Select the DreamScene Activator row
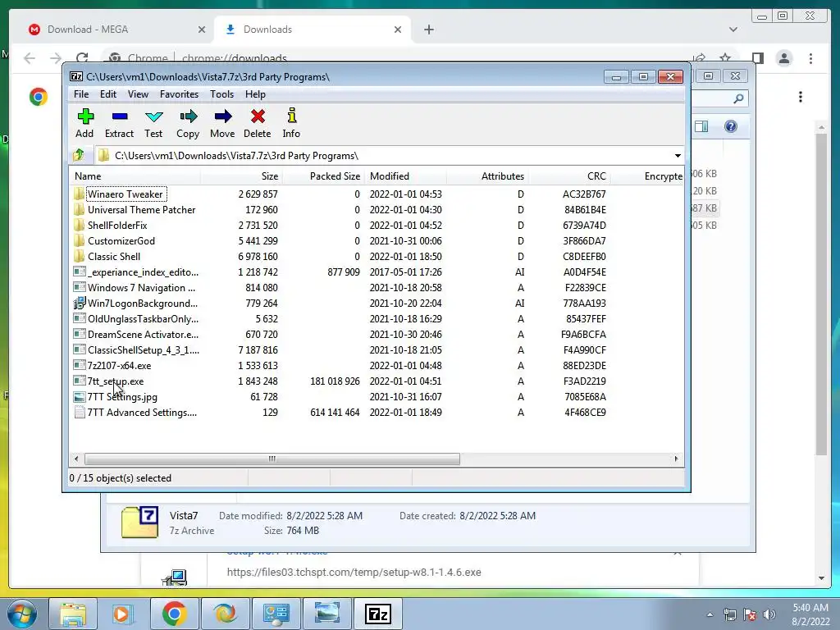This screenshot has height=630, width=840. [377, 335]
